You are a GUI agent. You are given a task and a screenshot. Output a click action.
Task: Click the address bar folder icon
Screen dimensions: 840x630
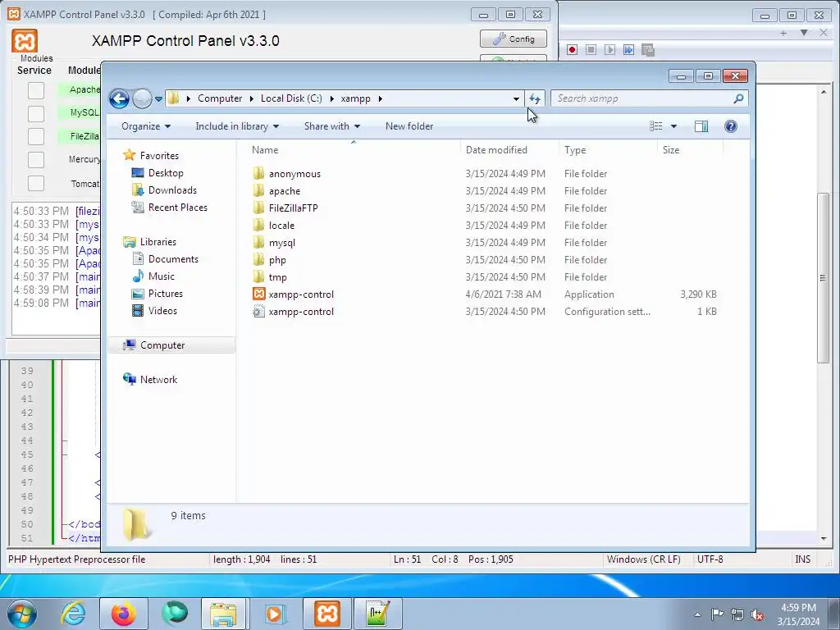(x=173, y=98)
